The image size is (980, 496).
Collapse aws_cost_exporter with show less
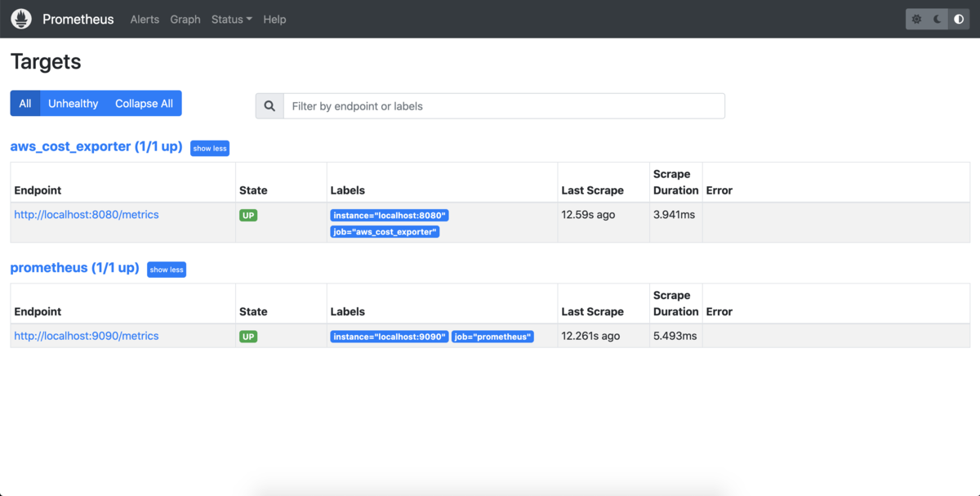[210, 149]
